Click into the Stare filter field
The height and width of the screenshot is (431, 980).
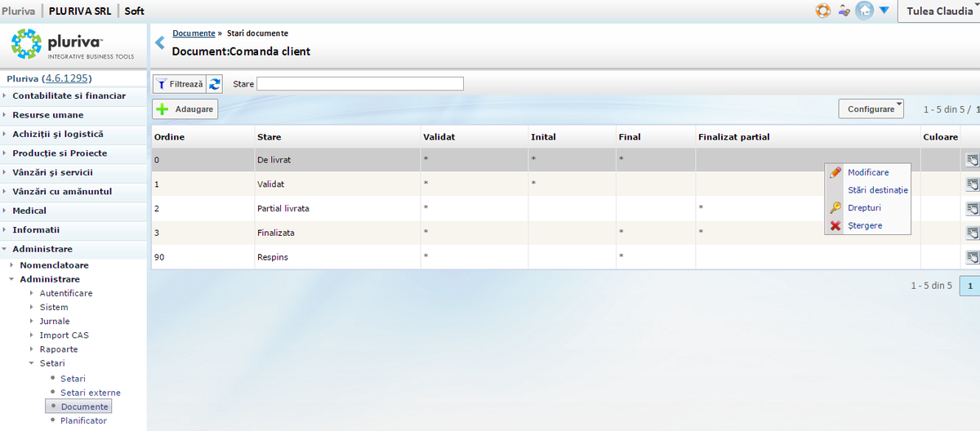(x=360, y=84)
